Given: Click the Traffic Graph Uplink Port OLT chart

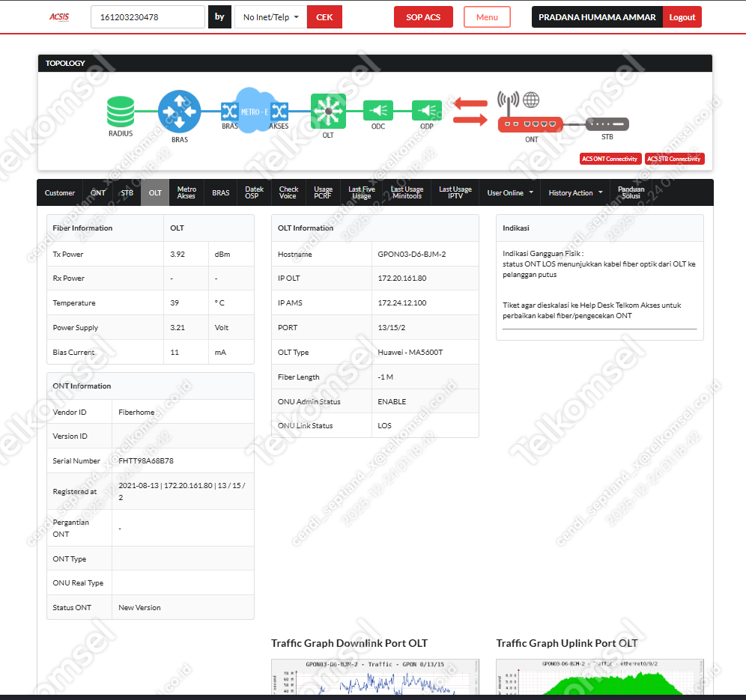Looking at the screenshot, I should coord(600,677).
